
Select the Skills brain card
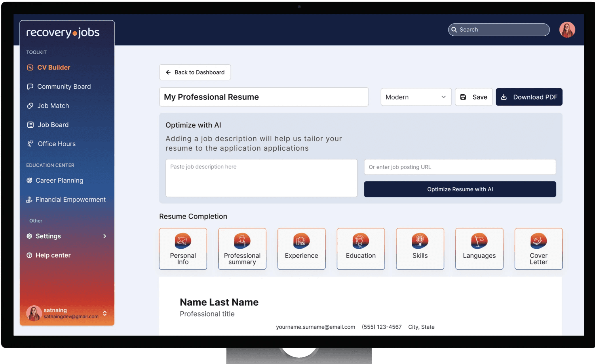coord(420,249)
